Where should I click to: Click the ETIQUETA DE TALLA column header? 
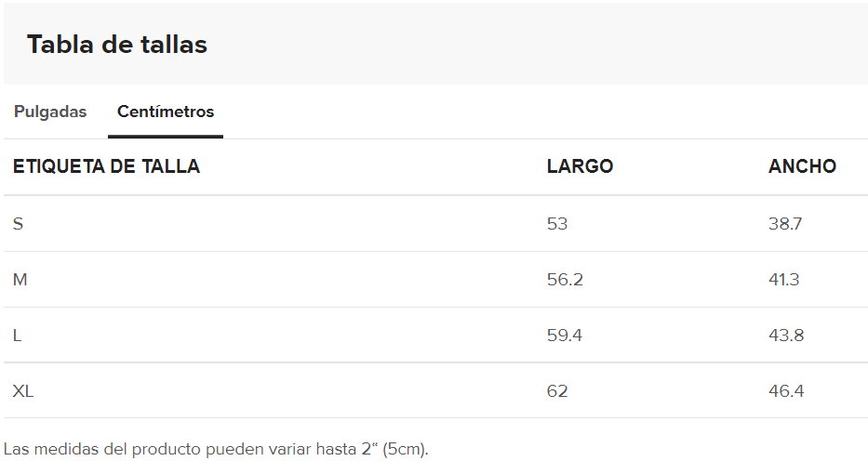(x=106, y=166)
